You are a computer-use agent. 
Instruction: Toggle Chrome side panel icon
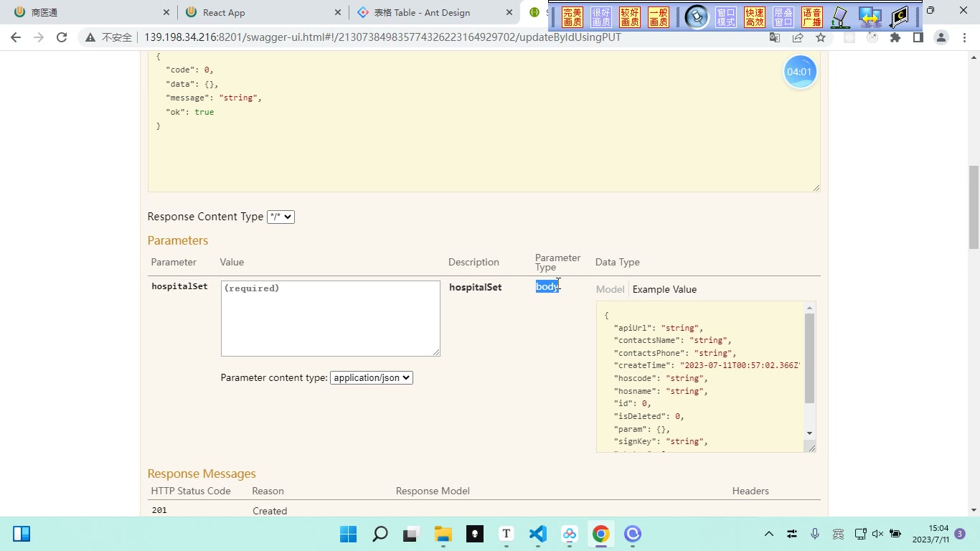[918, 37]
